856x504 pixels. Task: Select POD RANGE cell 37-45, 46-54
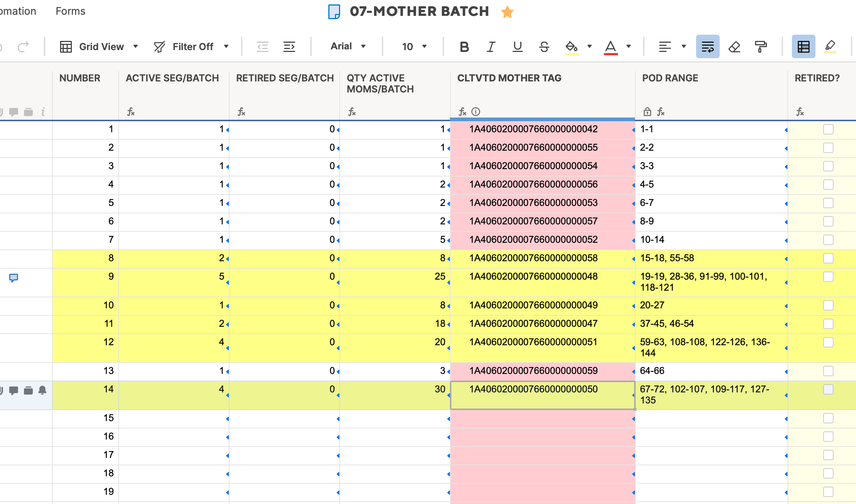(712, 324)
